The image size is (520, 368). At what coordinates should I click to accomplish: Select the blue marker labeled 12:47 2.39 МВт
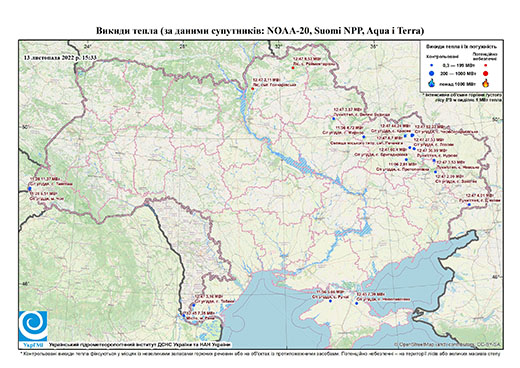click(x=435, y=172)
